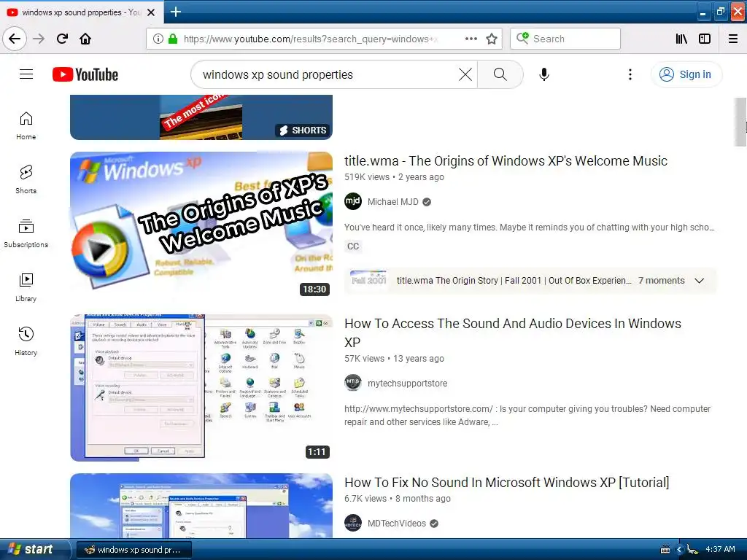Click the Sign in button
Viewport: 747px width, 560px height.
(686, 74)
